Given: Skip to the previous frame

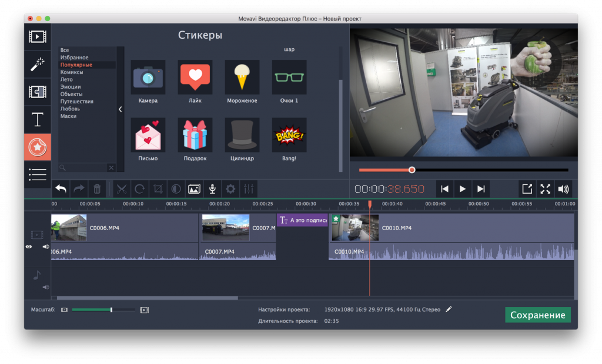Looking at the screenshot, I should coord(444,188).
